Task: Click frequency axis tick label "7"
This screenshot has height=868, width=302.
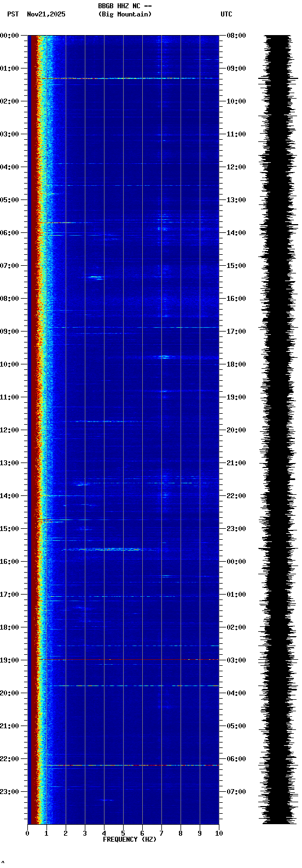Action: [161, 834]
